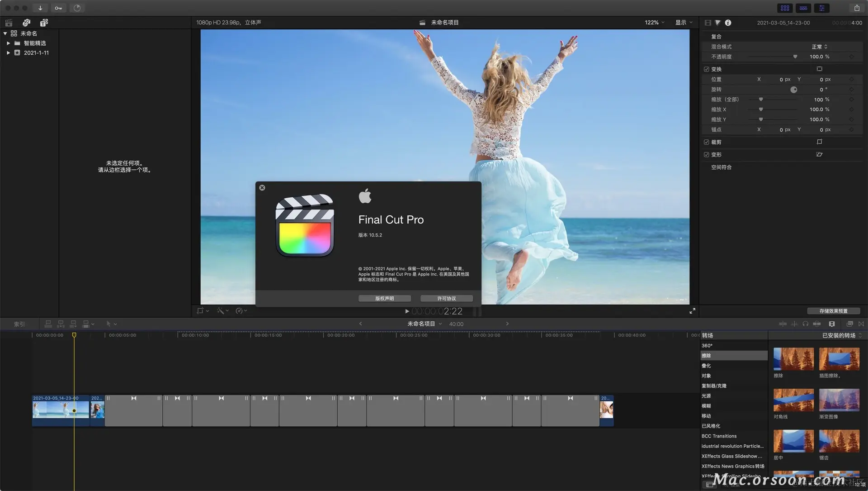Screen dimensions: 868x491
Task: Click the headphones audio skimming icon
Action: (805, 324)
